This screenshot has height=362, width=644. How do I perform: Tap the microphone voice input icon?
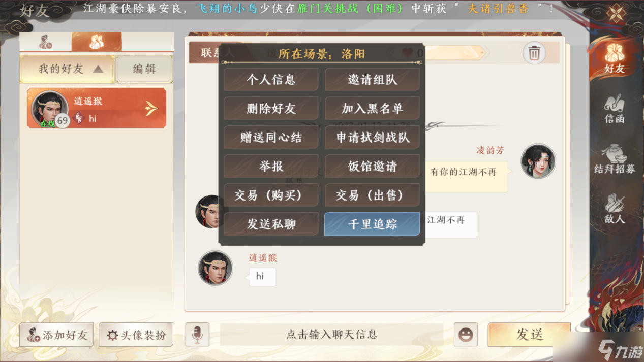pyautogui.click(x=197, y=334)
